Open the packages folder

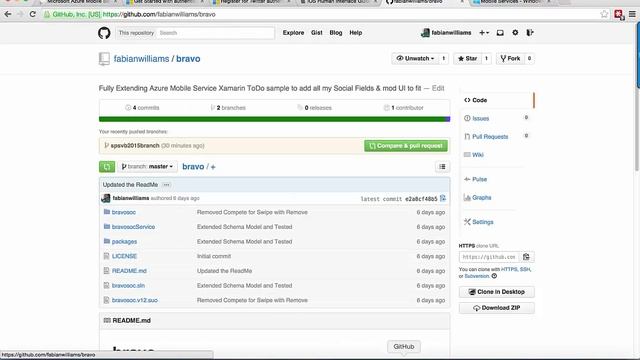tap(124, 242)
